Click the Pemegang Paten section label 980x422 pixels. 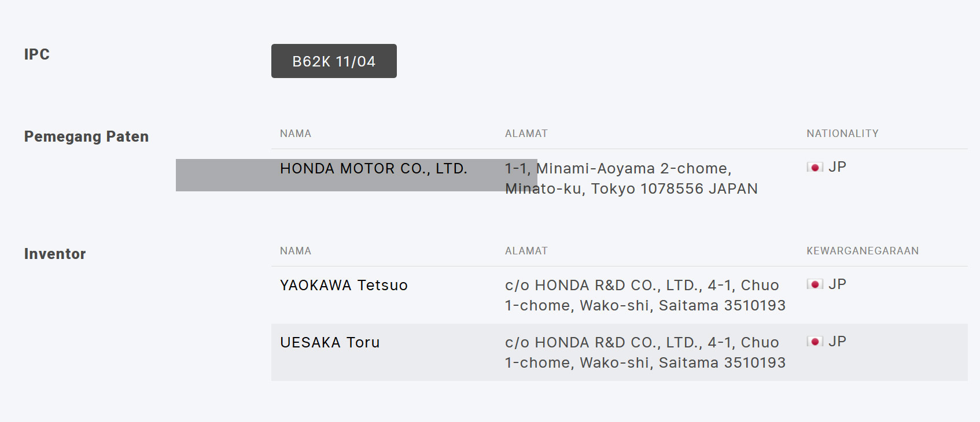[87, 137]
